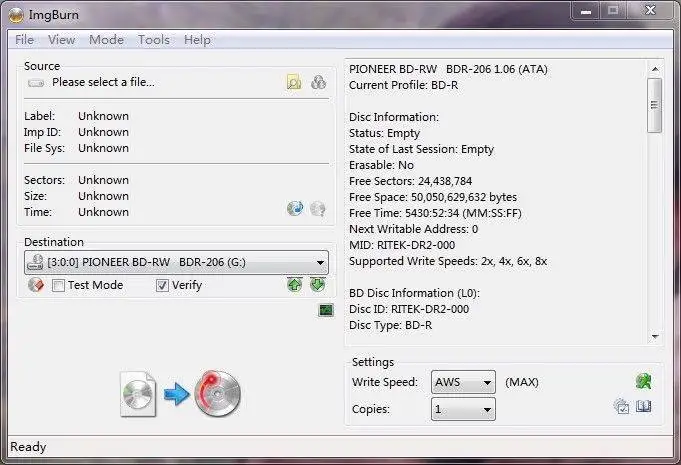Click the 'Free Sectors: 24,438,784' line

pos(410,181)
